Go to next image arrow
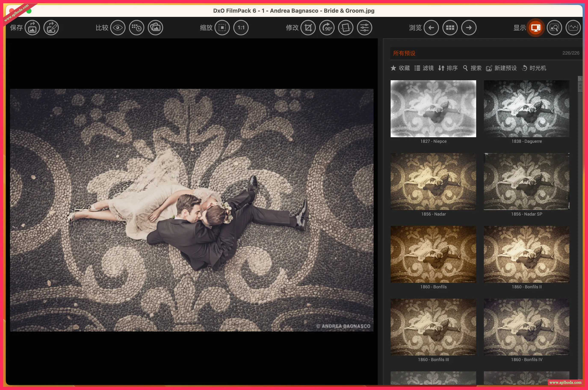The image size is (588, 390). (469, 28)
